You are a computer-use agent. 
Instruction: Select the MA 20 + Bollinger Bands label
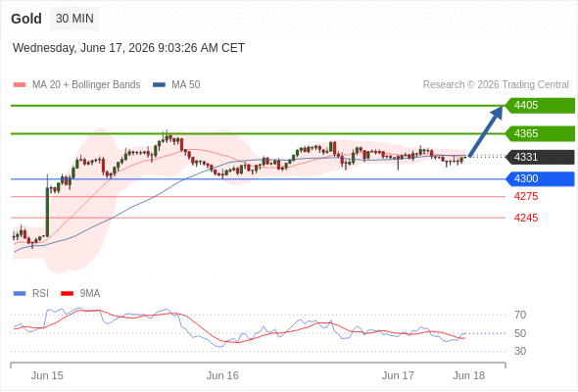click(x=86, y=85)
